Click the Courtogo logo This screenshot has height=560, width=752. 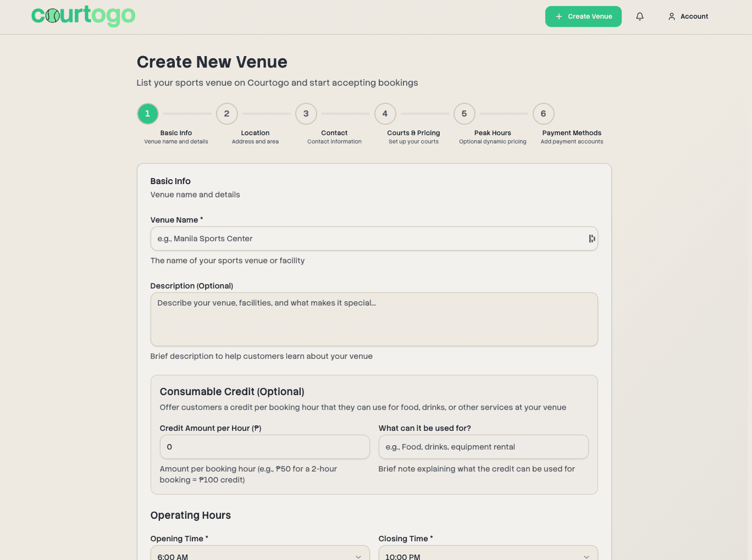(x=84, y=16)
